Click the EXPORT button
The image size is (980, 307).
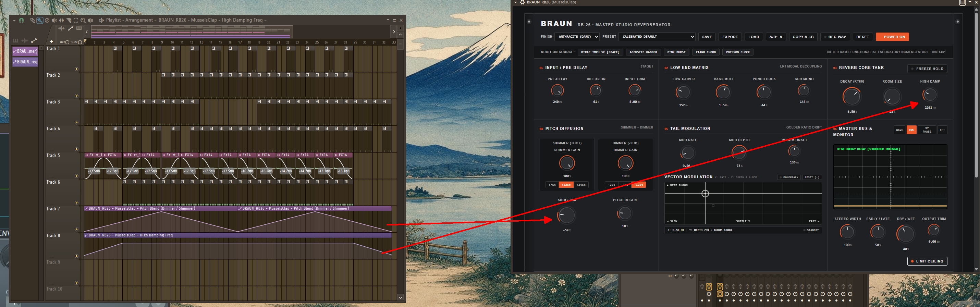click(730, 37)
